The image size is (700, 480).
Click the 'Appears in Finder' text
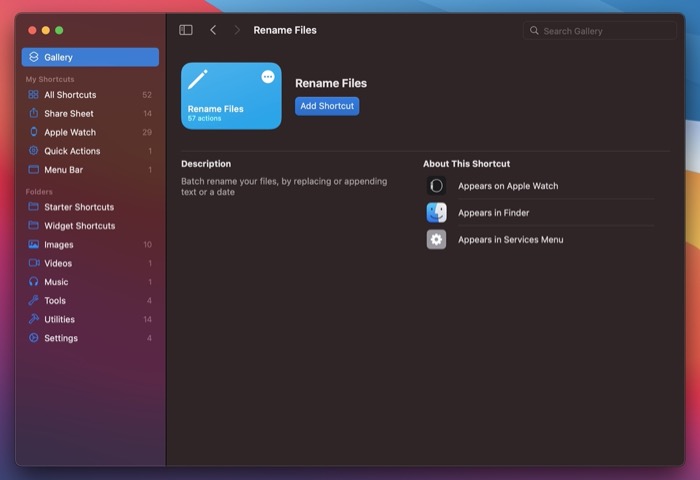(493, 213)
